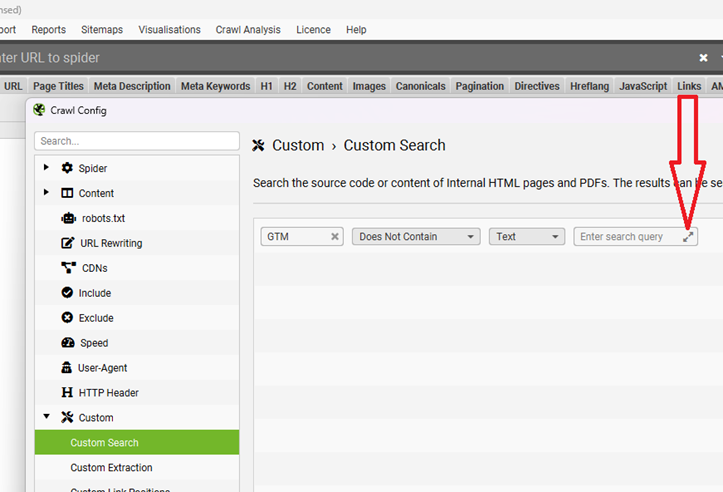Expand the search query editor

coord(688,237)
